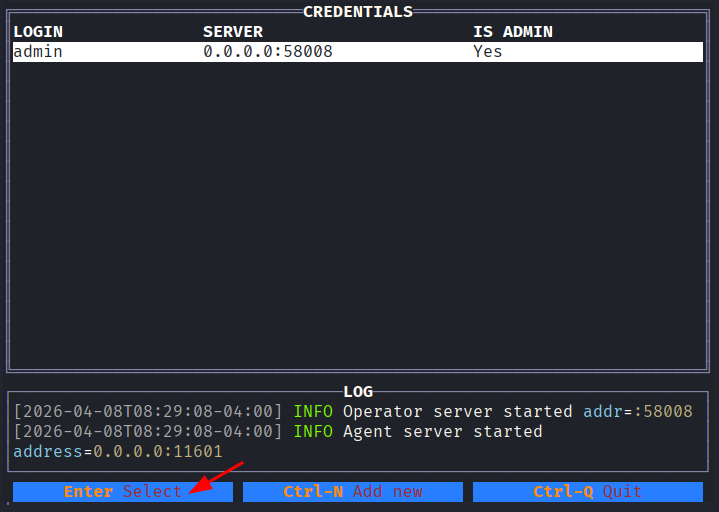
Task: Select the admin login cell
Action: (x=38, y=51)
